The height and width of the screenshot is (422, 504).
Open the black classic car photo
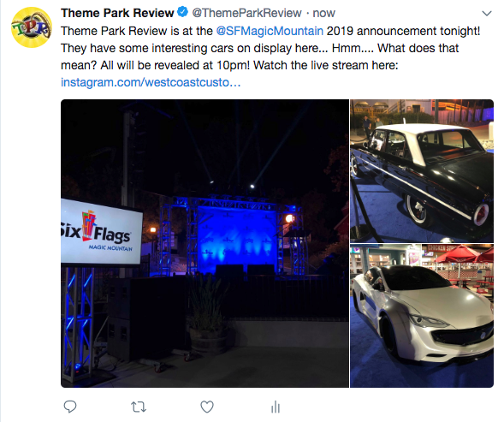422,171
